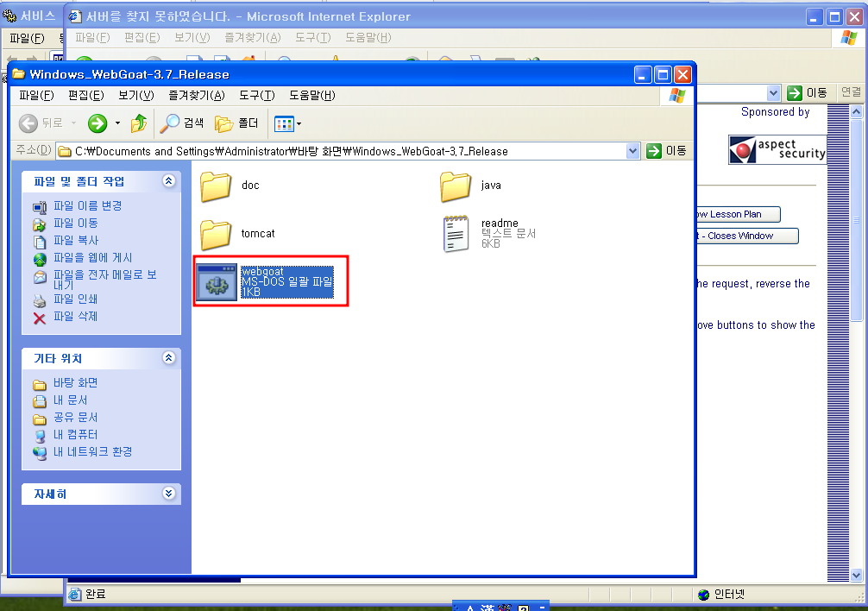Click 파일 이름 변경 rename task
Image resolution: width=868 pixels, height=611 pixels.
pyautogui.click(x=87, y=206)
